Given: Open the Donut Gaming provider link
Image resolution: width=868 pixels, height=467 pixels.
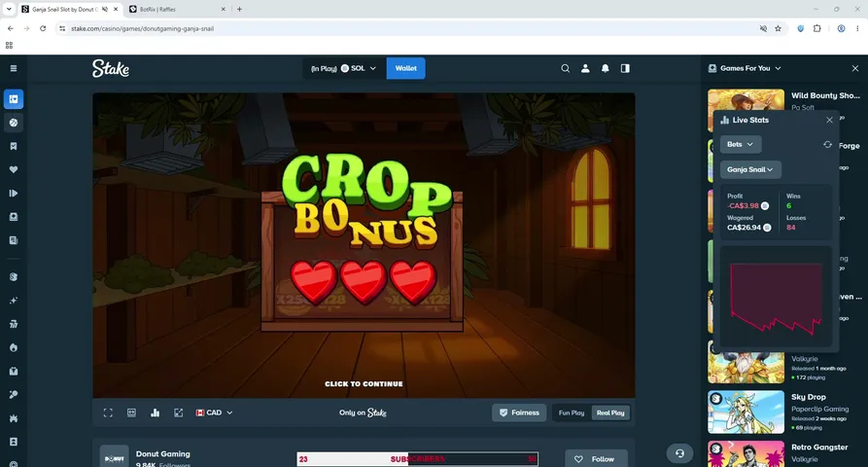Looking at the screenshot, I should (x=162, y=453).
